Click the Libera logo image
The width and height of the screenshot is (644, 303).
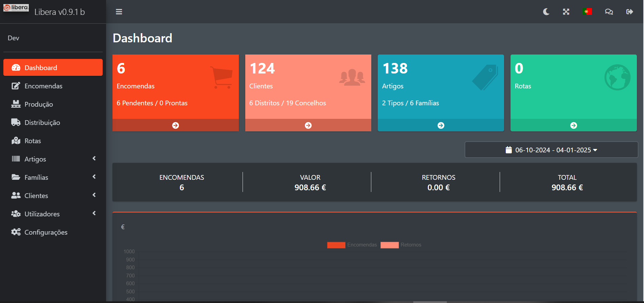[x=16, y=8]
